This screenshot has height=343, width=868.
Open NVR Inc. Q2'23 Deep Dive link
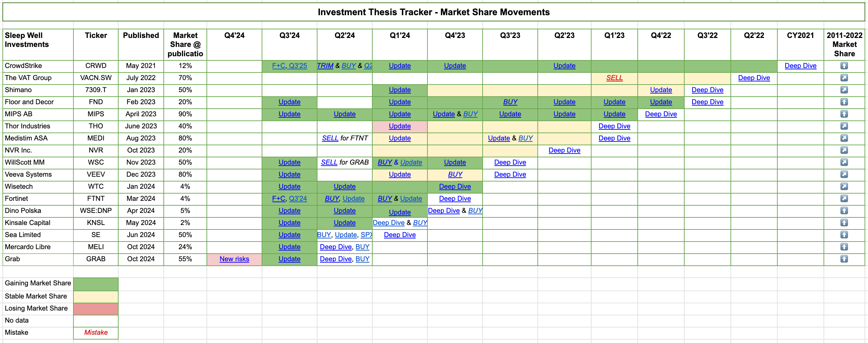tap(564, 150)
